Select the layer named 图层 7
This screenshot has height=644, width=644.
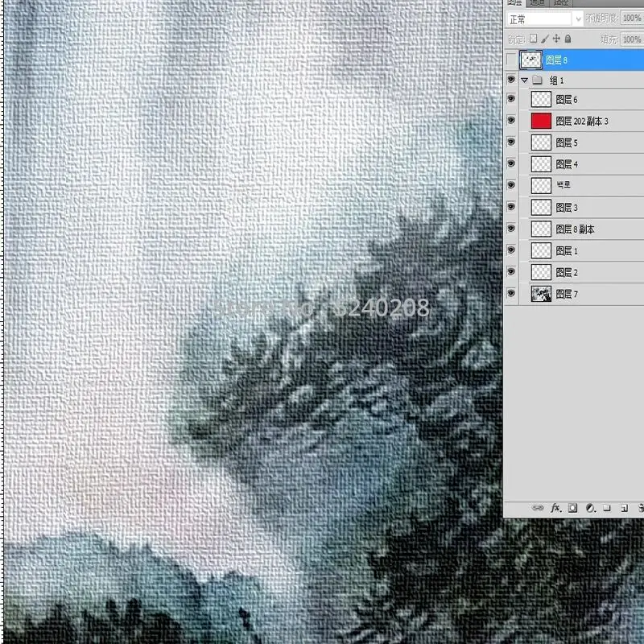point(567,294)
